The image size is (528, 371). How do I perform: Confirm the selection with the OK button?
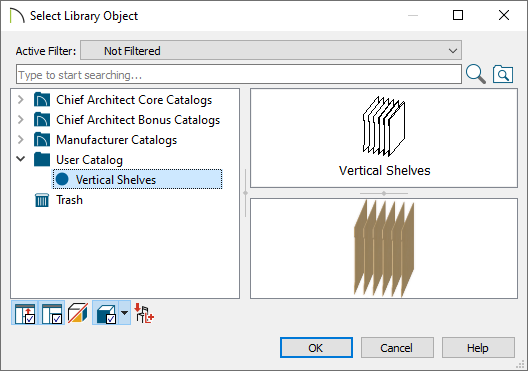pyautogui.click(x=316, y=347)
